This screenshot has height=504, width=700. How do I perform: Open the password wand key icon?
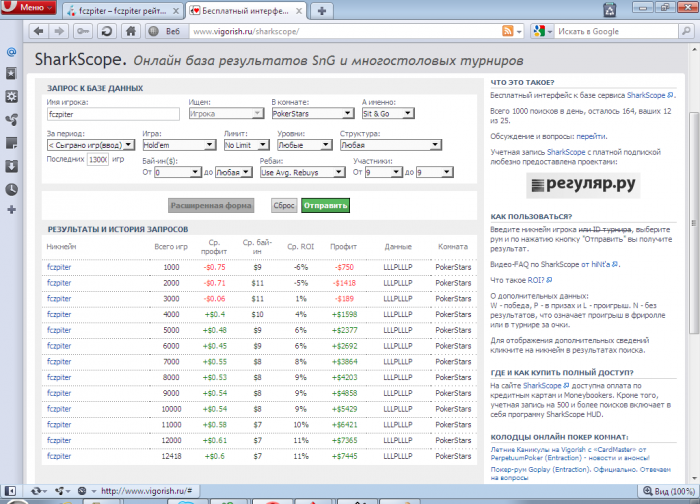[83, 31]
